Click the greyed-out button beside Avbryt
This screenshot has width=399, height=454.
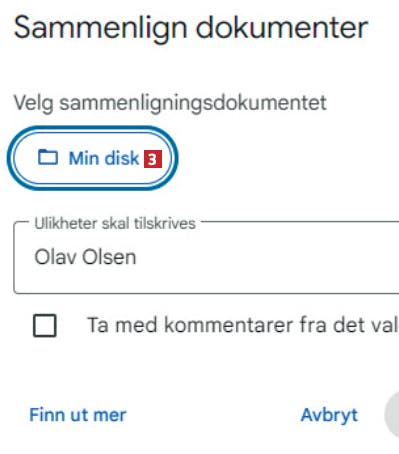coord(392,415)
